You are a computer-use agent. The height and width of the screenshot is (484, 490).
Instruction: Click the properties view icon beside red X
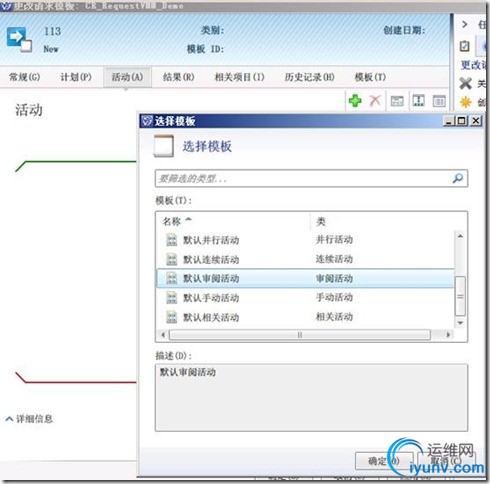(x=397, y=101)
